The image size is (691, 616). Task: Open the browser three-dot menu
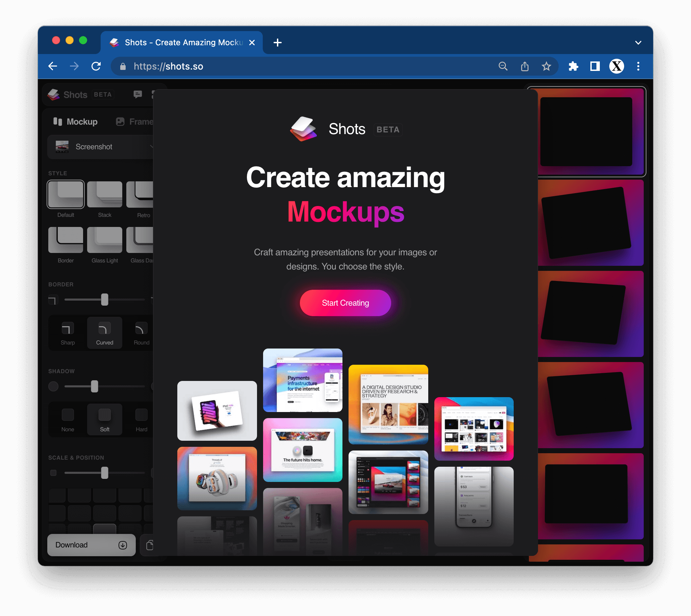tap(638, 66)
